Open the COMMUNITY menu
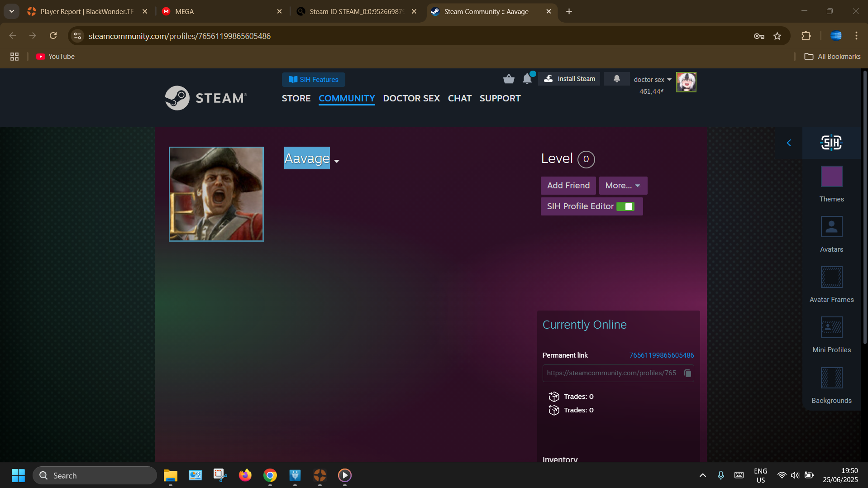This screenshot has width=868, height=488. click(347, 98)
